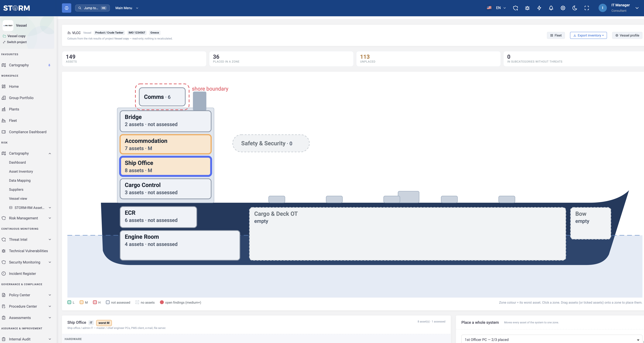Click the not assessed legend box
The height and width of the screenshot is (343, 644).
click(x=108, y=302)
